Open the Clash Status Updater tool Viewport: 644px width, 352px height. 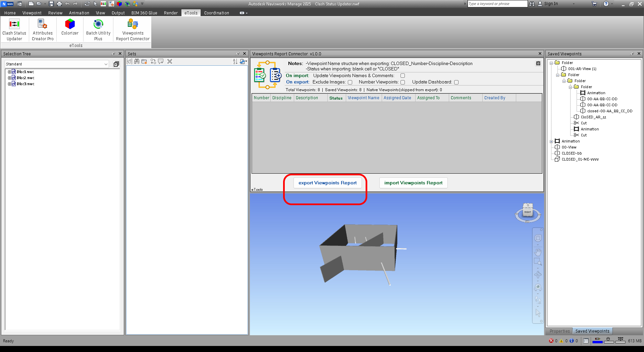14,30
